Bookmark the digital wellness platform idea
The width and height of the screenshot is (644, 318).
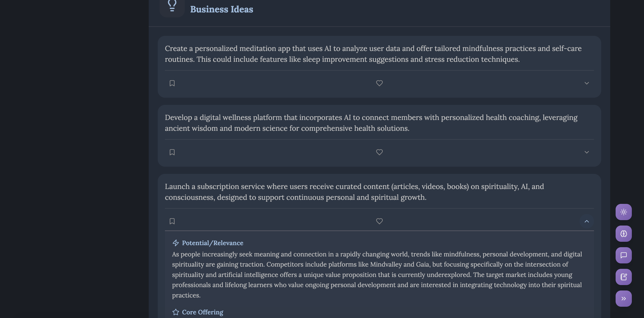[x=172, y=152]
